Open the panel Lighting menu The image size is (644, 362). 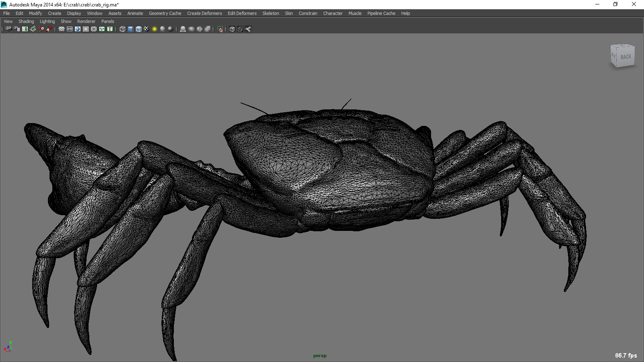pyautogui.click(x=47, y=21)
